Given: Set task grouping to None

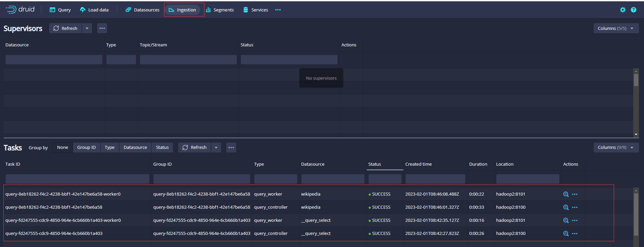Looking at the screenshot, I should tap(63, 147).
